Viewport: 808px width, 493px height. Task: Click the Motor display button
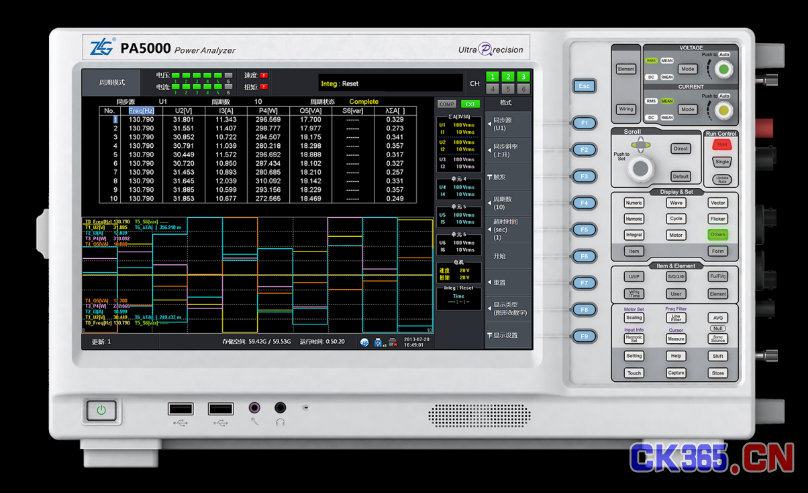676,235
